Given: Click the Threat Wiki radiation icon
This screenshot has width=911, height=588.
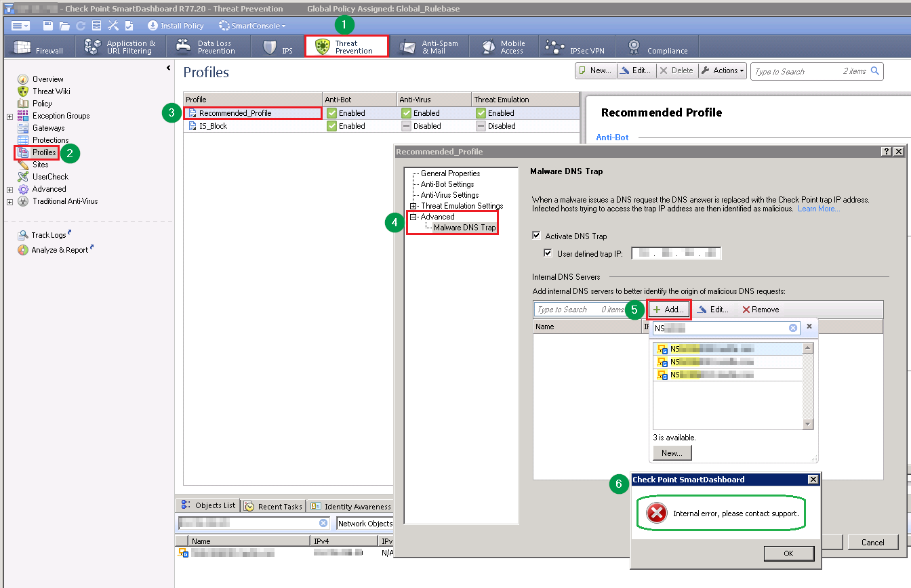Looking at the screenshot, I should (23, 91).
